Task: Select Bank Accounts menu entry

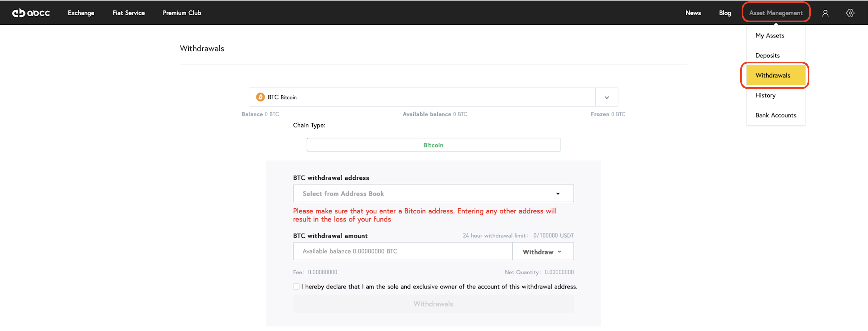Action: click(x=775, y=115)
